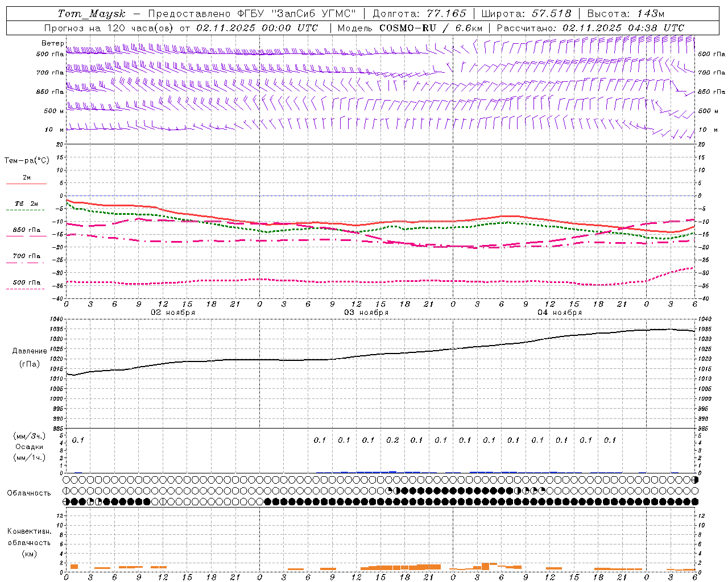Viewport: 728px width, 582px height.
Task: Click the Долгота: 77.165 value
Action: click(x=419, y=14)
